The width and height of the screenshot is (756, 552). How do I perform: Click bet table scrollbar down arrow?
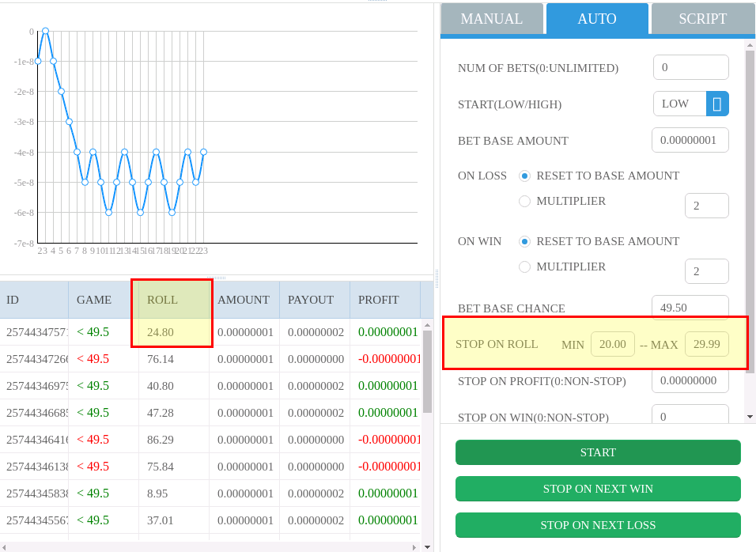point(427,547)
